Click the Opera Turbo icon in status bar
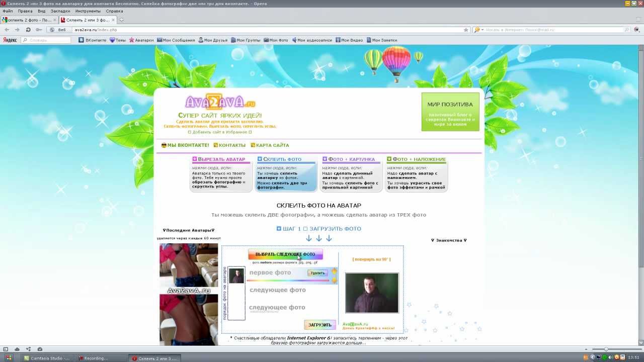 (x=40, y=349)
